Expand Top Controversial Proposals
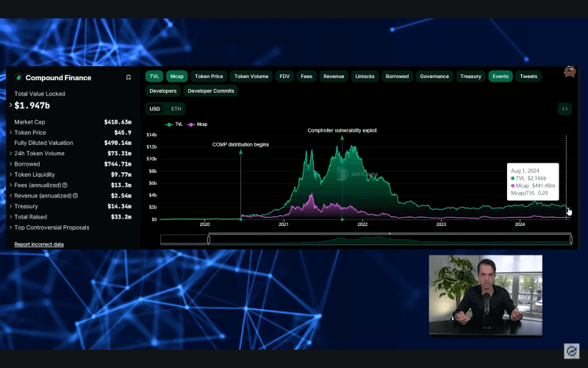The width and height of the screenshot is (588, 368). point(10,227)
